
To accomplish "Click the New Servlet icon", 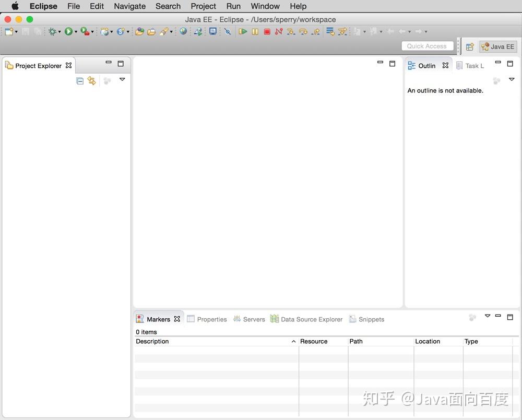I will tap(121, 32).
